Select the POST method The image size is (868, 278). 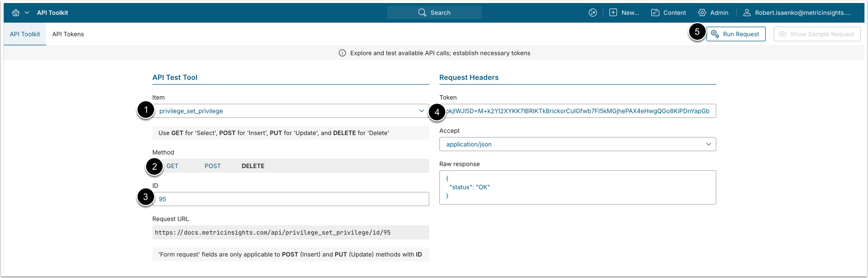(x=213, y=166)
